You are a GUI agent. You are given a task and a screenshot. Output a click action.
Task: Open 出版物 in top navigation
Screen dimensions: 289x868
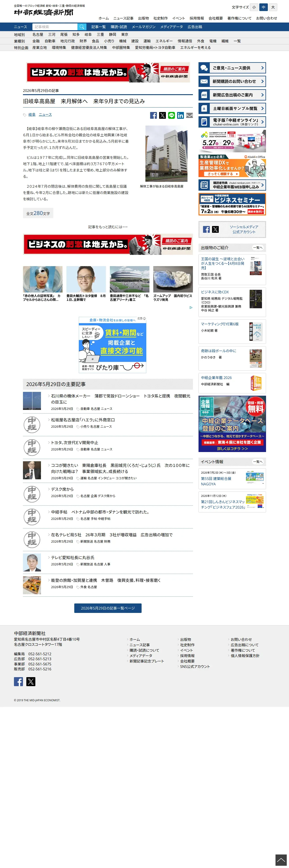[143, 18]
